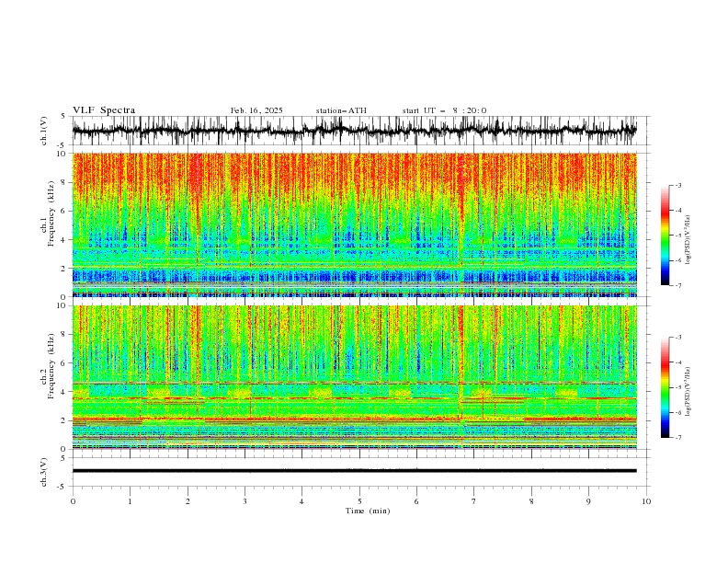Click the lower colorbar's log(PSD) label
The height and width of the screenshot is (563, 728).
click(688, 391)
